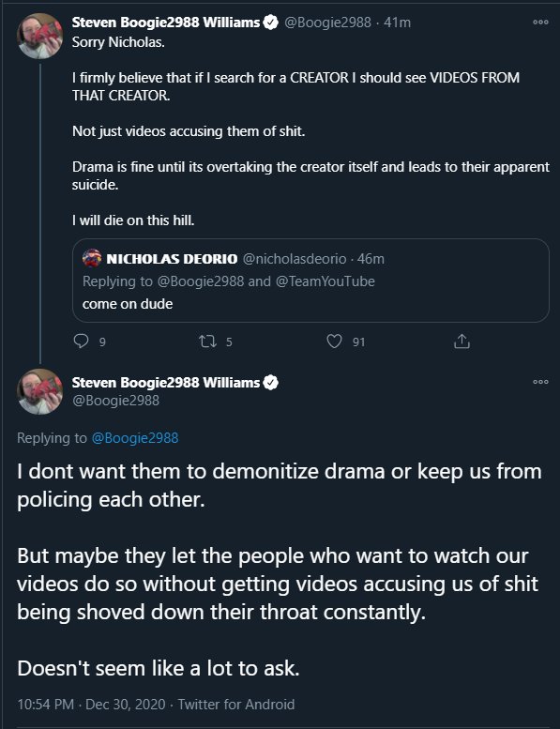Open the @nicholasdeorio handle in quoted tweet
Image resolution: width=560 pixels, height=729 pixels.
pos(295,259)
